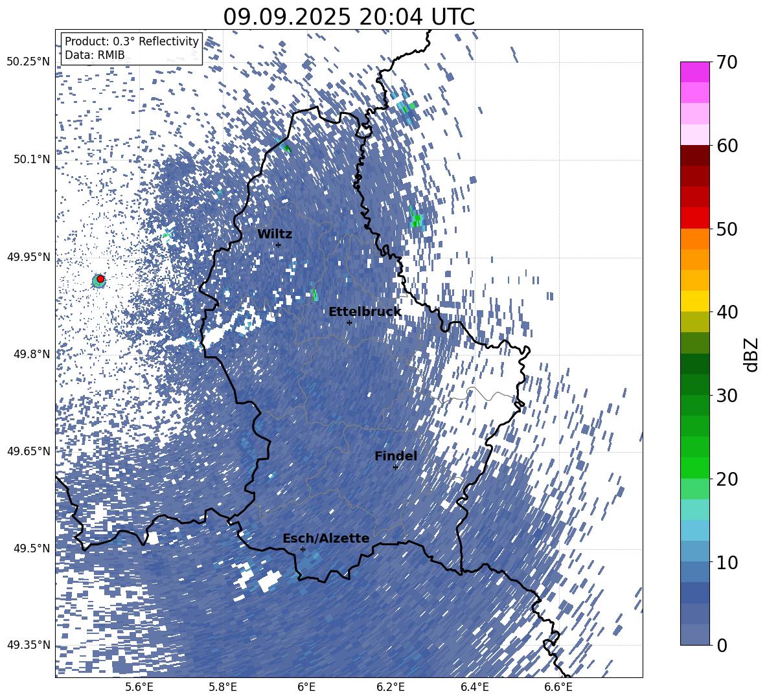Screen dimensions: 767x700
Task: Click the 70 colorbar tick label
Action: click(727, 63)
